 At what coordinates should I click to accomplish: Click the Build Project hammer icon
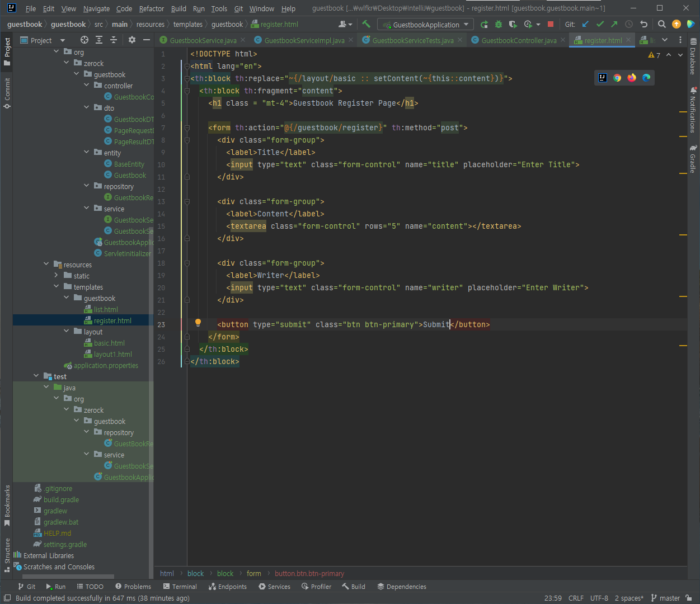(x=366, y=24)
